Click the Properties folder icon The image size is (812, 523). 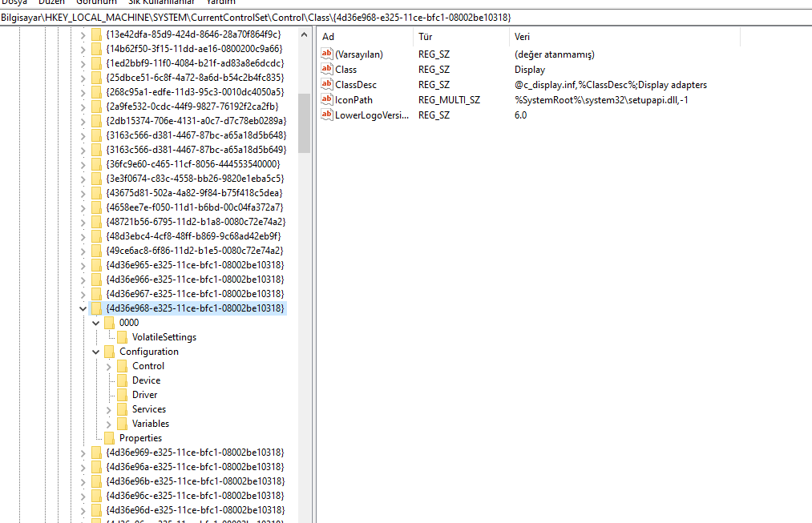pos(109,438)
